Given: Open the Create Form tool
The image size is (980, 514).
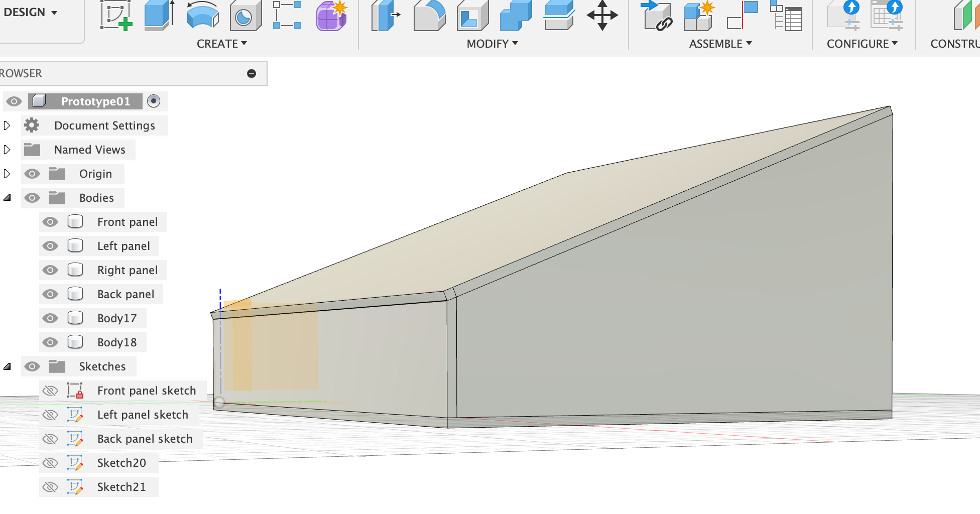Looking at the screenshot, I should pos(331,16).
